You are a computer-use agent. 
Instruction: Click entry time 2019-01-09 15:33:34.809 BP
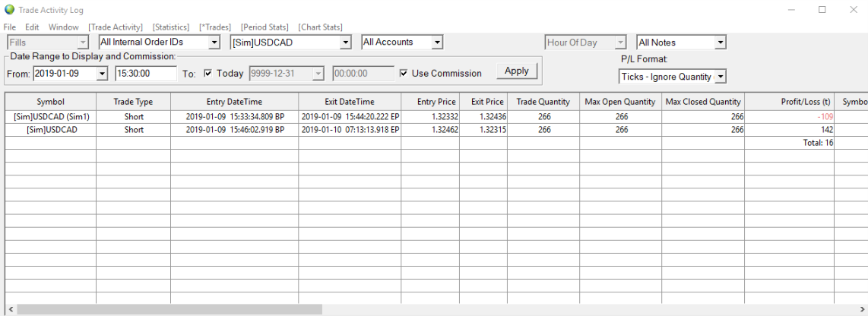pyautogui.click(x=235, y=117)
